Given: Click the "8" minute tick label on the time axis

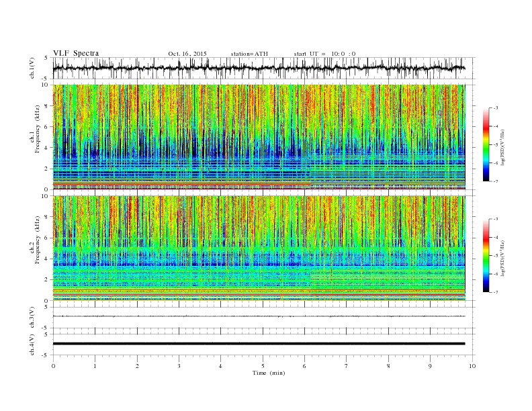Looking at the screenshot, I should pyautogui.click(x=388, y=366).
